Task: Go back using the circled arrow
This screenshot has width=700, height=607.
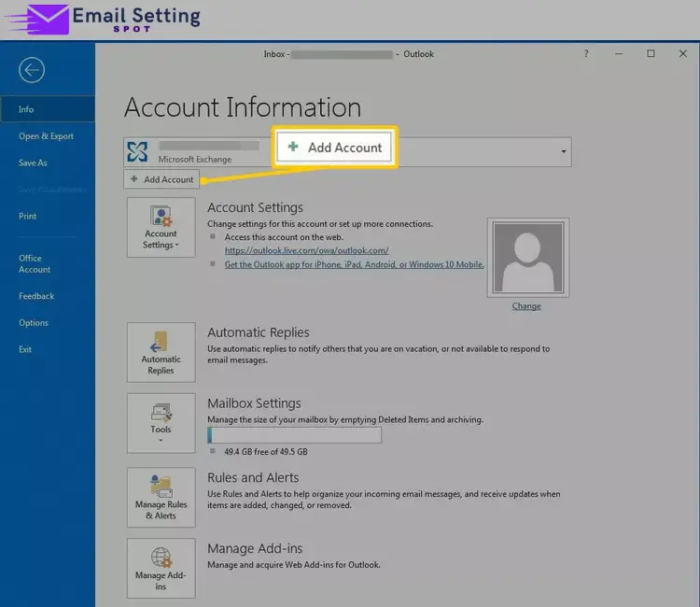Action: pos(32,70)
